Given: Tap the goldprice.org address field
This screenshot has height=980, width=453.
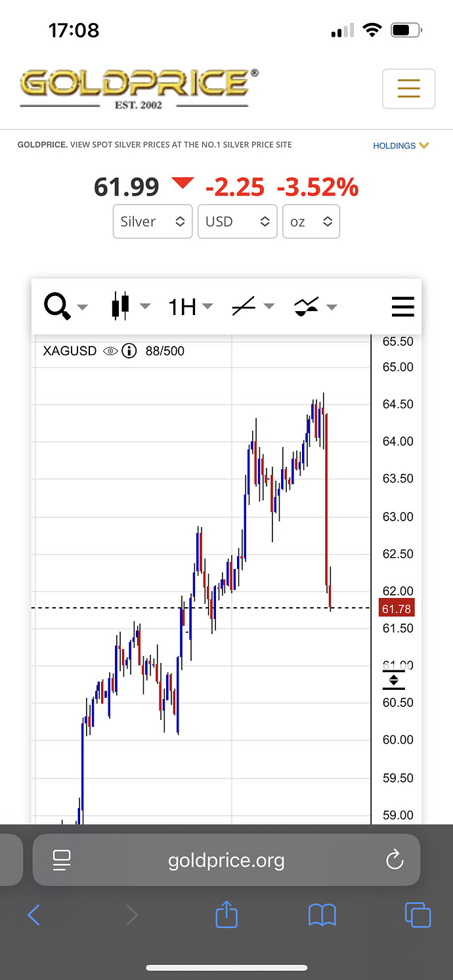Looking at the screenshot, I should point(226,860).
